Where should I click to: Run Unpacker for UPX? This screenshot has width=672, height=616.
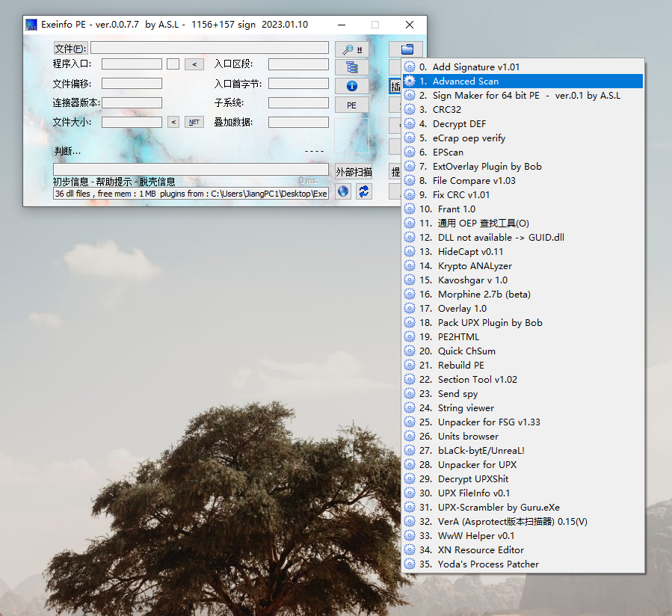[x=523, y=465]
